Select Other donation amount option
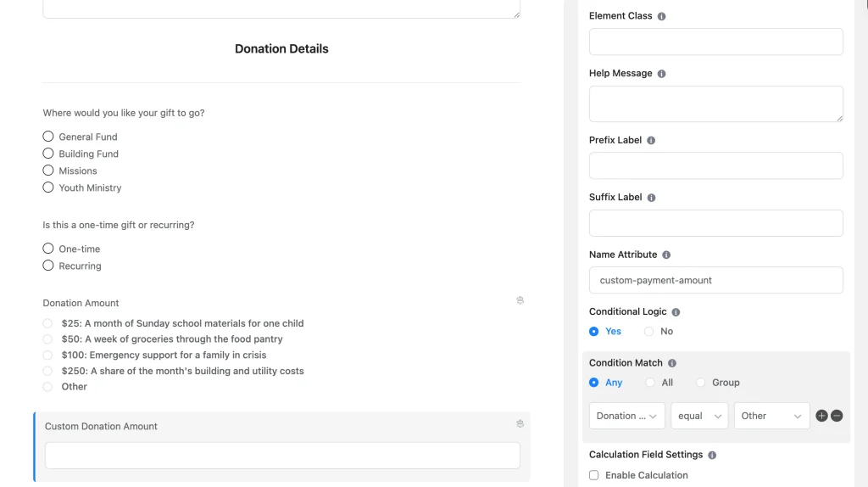Viewport: 868px width, 487px height. point(47,387)
